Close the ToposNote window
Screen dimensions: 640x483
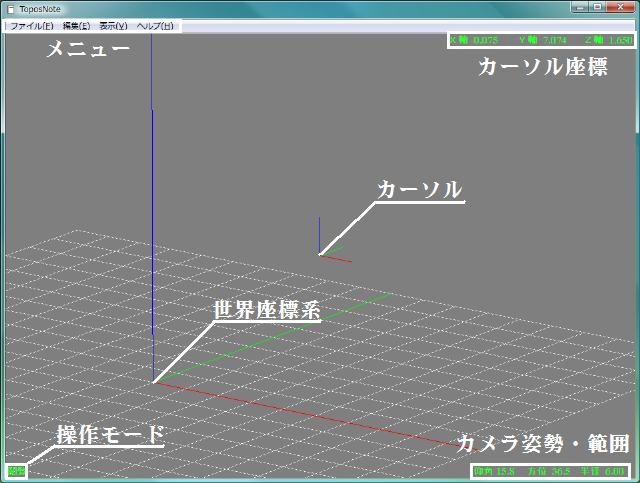620,7
